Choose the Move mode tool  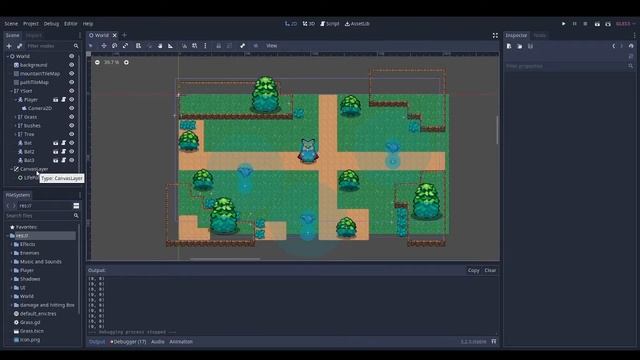pos(104,46)
